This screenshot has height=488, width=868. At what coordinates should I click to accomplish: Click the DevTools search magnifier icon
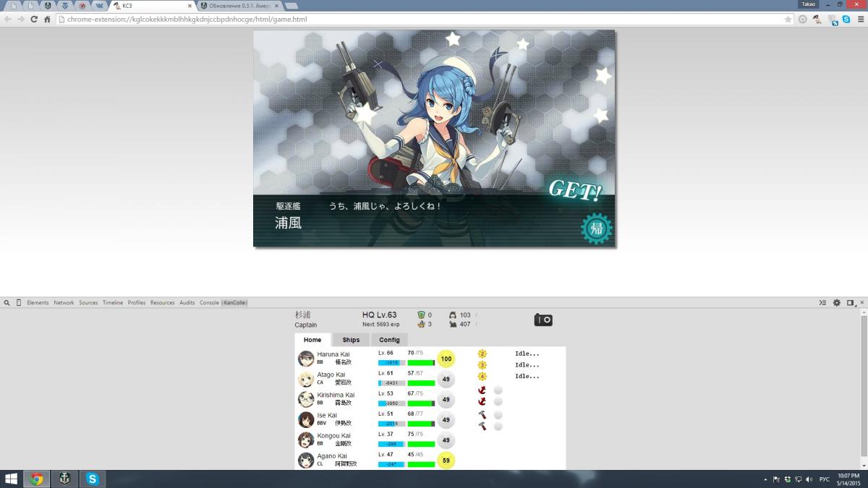tap(7, 303)
